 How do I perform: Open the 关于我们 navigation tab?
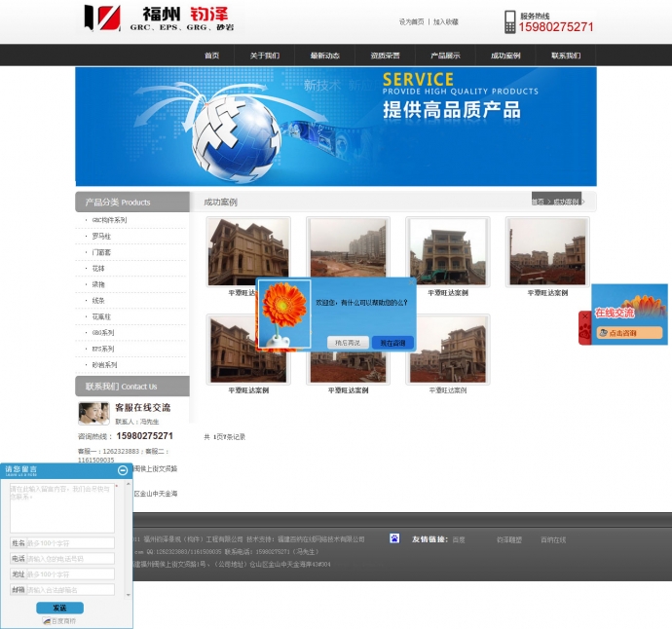tap(265, 55)
